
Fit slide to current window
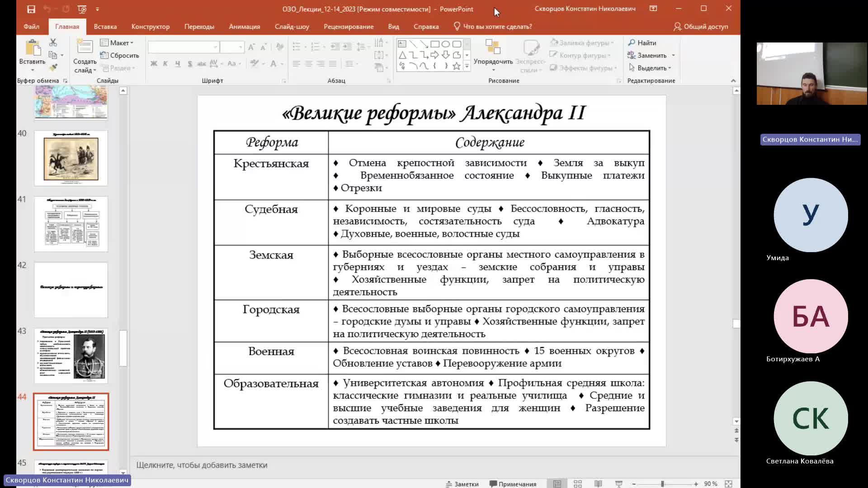click(x=728, y=484)
